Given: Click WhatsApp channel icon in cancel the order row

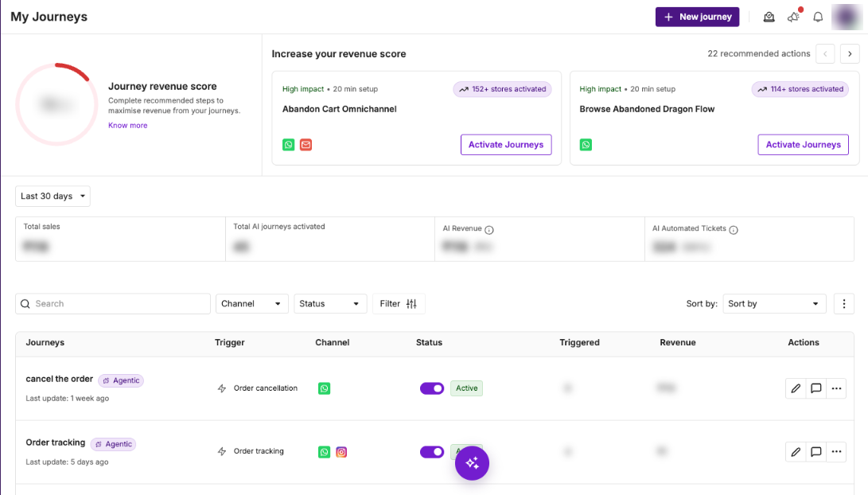Looking at the screenshot, I should click(325, 388).
